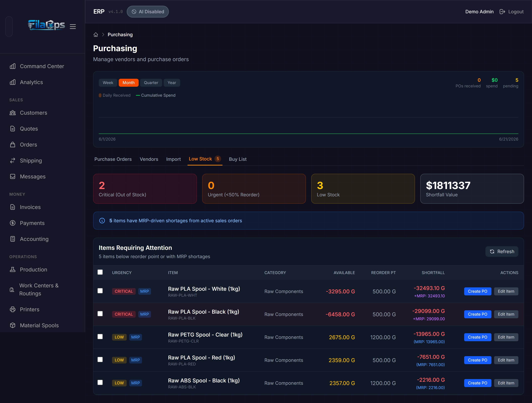Open Analytics sidebar icon
Viewport: 532px width, 403px height.
pyautogui.click(x=13, y=82)
